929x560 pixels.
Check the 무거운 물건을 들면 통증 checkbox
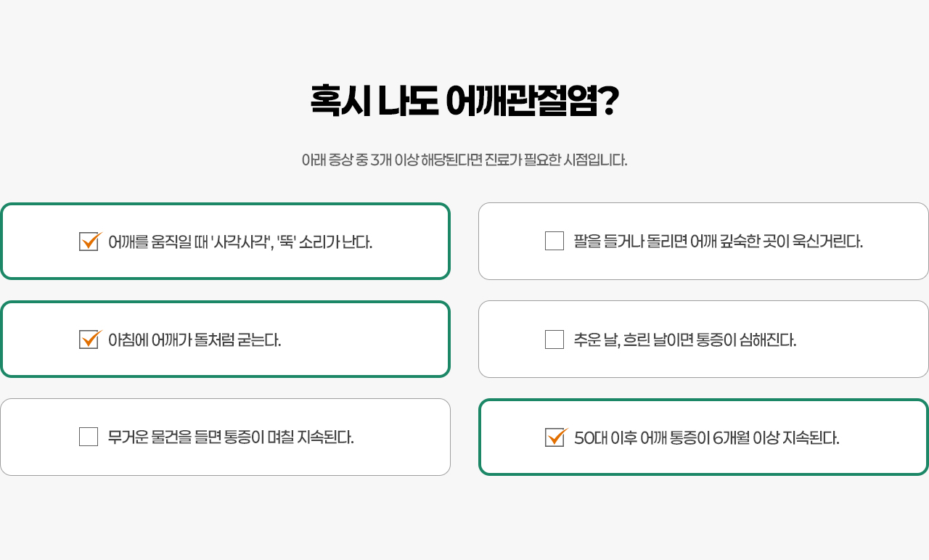(x=89, y=437)
